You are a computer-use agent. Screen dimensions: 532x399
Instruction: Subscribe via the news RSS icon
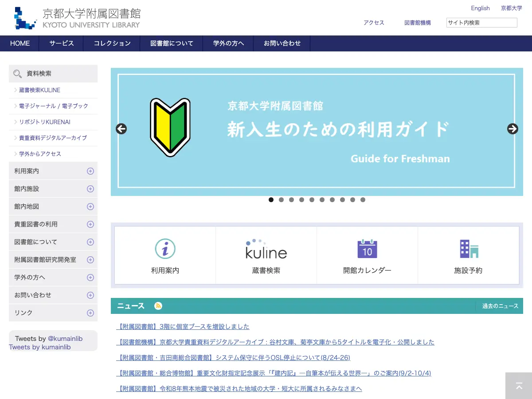tap(158, 306)
